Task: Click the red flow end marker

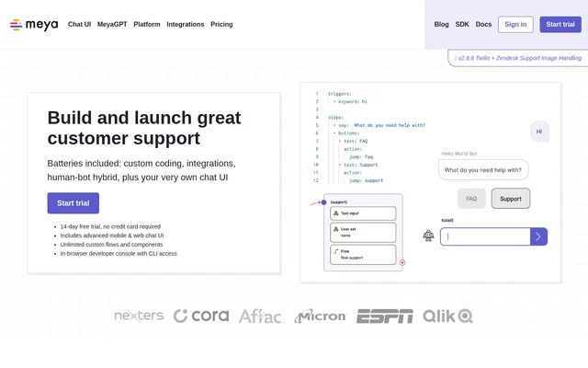Action: 402,262
